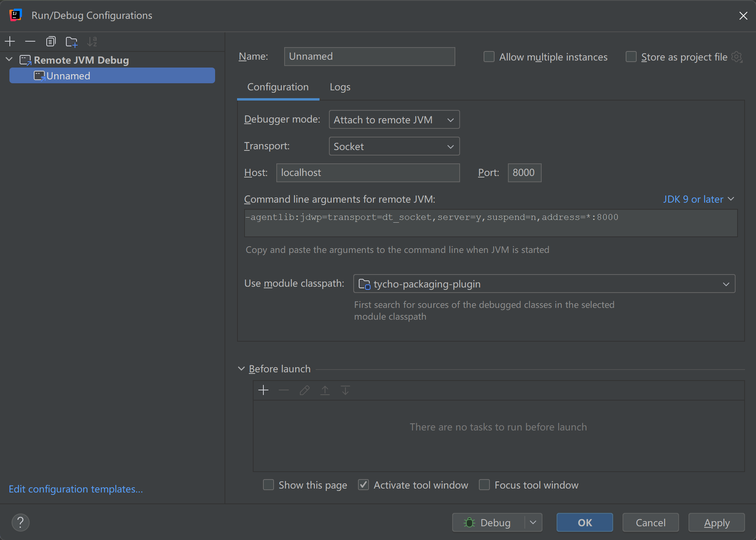Copy the selected configuration

pos(51,41)
